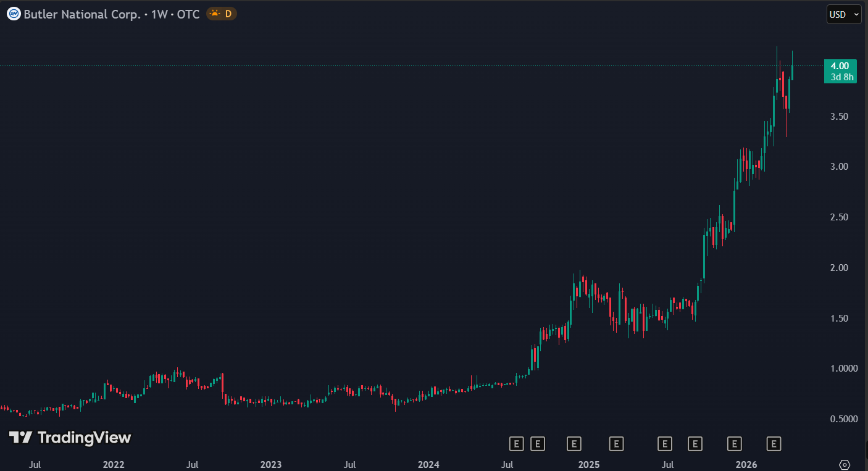Image resolution: width=868 pixels, height=471 pixels.
Task: Open the first earnings E marker
Action: [516, 443]
